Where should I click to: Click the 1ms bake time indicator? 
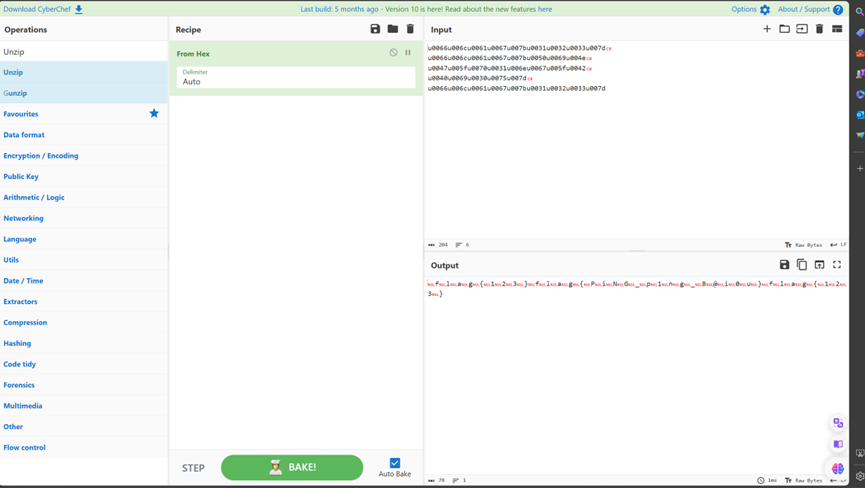(767, 481)
